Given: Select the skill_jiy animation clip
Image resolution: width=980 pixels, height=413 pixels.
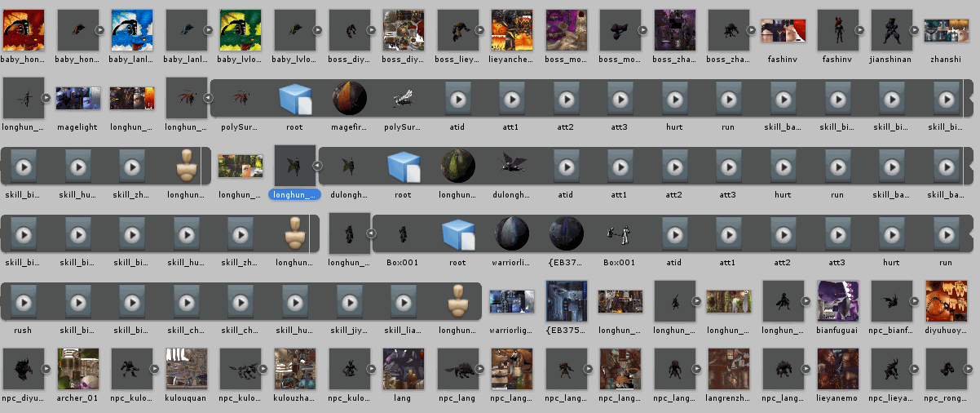Looking at the screenshot, I should point(349,302).
